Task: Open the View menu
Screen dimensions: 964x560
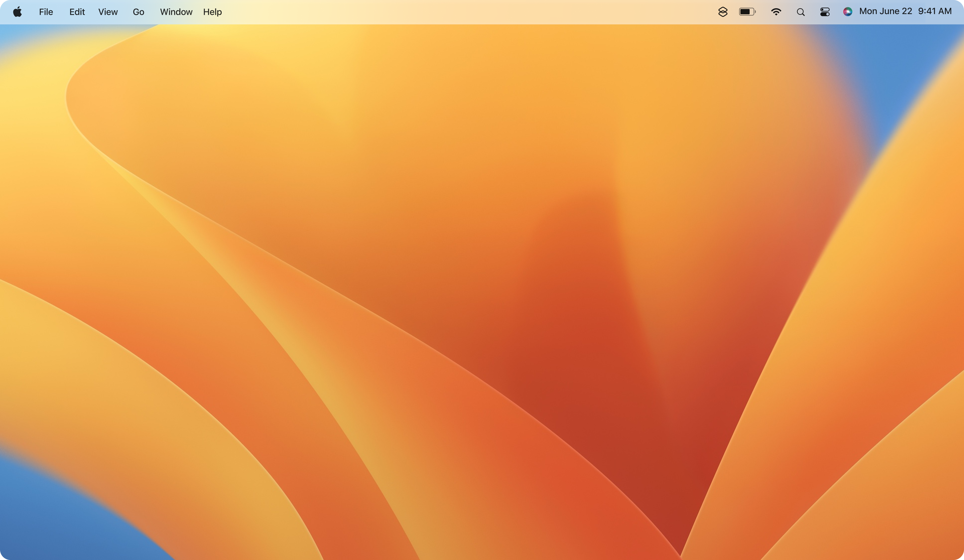Action: [x=108, y=12]
